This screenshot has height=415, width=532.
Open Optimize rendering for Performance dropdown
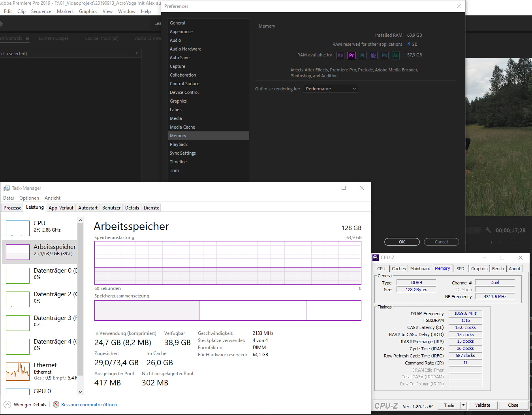330,89
